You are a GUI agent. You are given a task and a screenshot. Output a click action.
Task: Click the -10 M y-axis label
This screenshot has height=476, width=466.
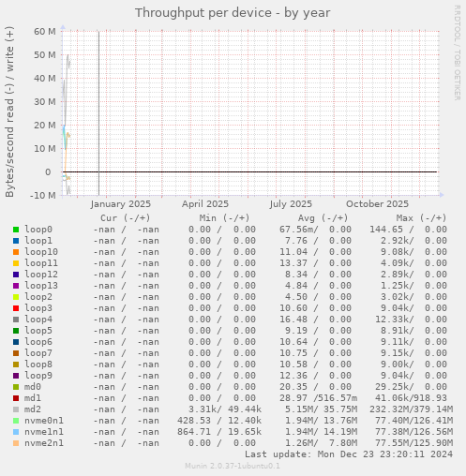click(x=43, y=196)
